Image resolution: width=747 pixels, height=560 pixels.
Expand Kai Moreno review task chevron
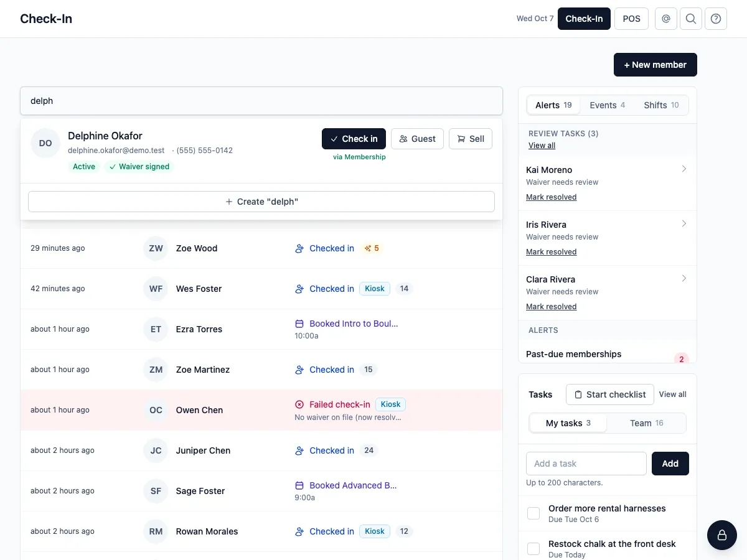[684, 169]
